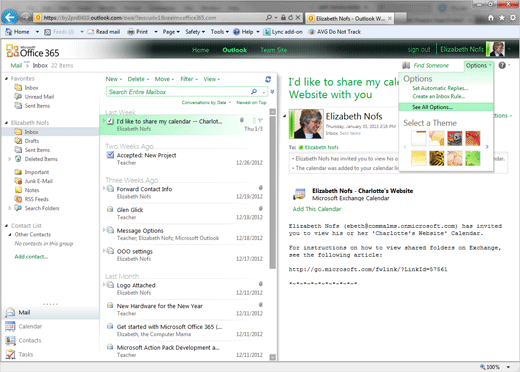The image size is (520, 372).
Task: Click the Add contact link
Action: pyautogui.click(x=31, y=256)
